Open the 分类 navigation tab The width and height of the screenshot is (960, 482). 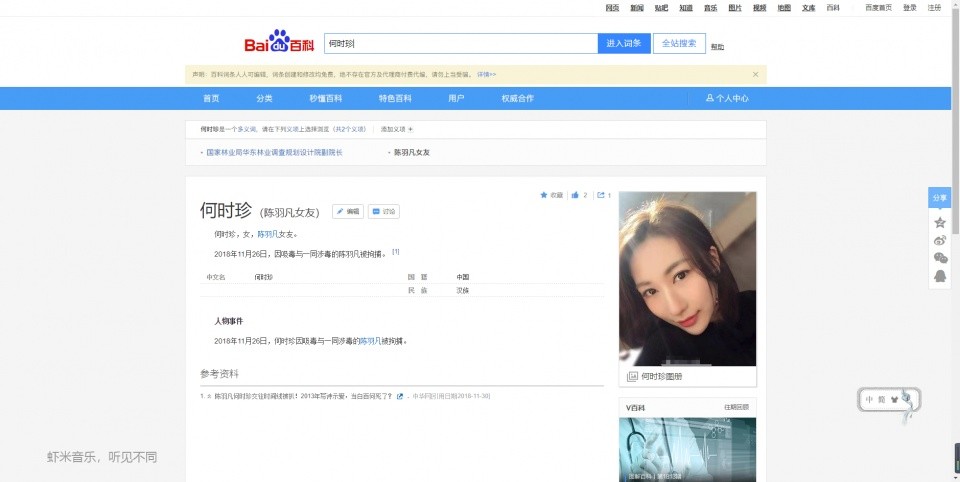pos(264,98)
